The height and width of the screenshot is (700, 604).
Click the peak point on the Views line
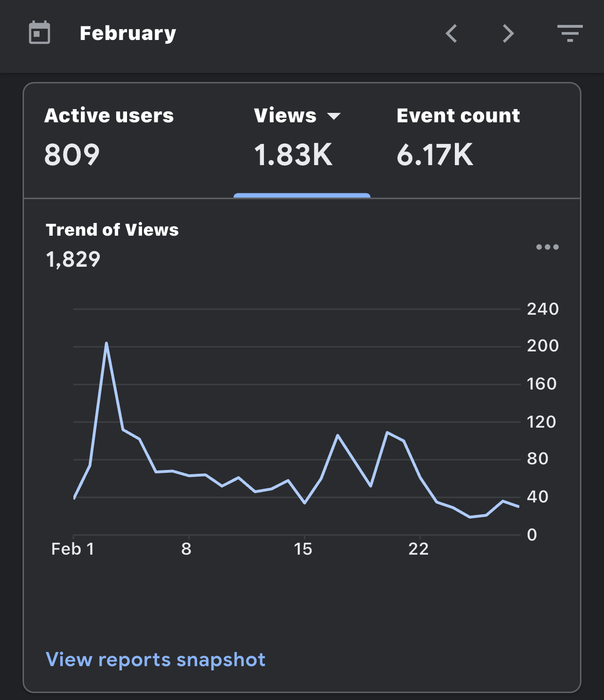click(x=106, y=343)
